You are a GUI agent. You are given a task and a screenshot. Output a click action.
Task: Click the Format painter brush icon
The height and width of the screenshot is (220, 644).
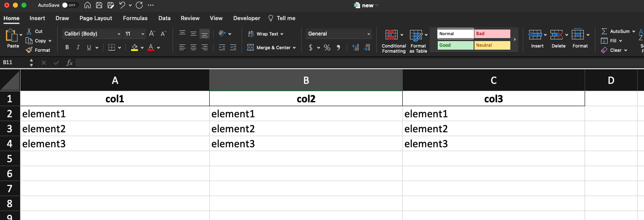(29, 50)
